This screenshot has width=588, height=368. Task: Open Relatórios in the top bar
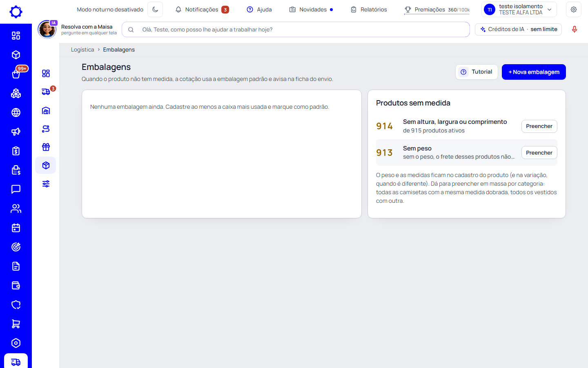(x=369, y=9)
